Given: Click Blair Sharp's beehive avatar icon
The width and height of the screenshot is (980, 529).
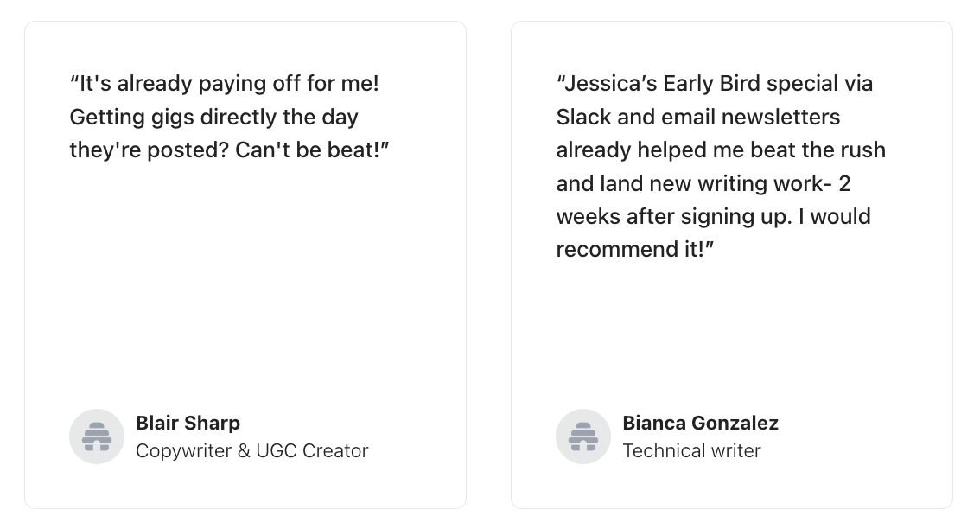Looking at the screenshot, I should pos(96,437).
